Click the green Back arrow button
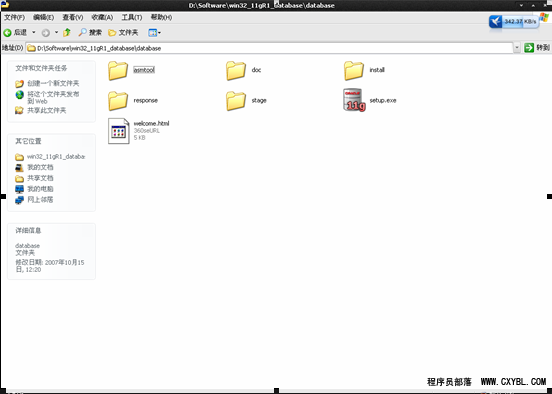 (7, 33)
